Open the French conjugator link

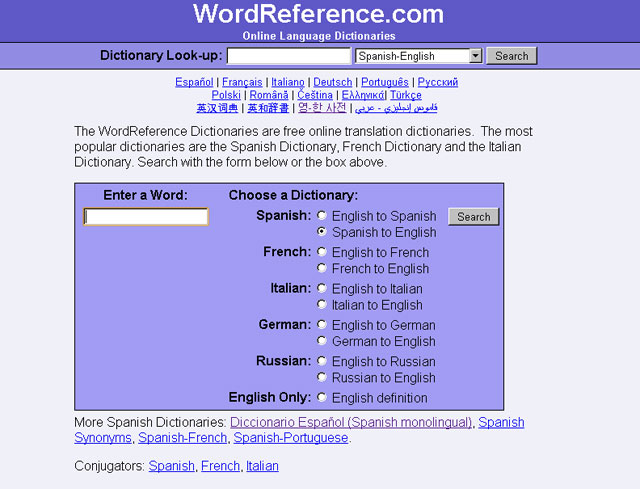tap(220, 466)
